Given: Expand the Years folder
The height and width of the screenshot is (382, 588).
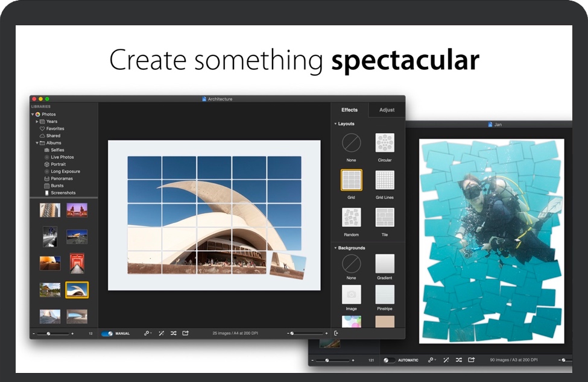Looking at the screenshot, I should (37, 122).
